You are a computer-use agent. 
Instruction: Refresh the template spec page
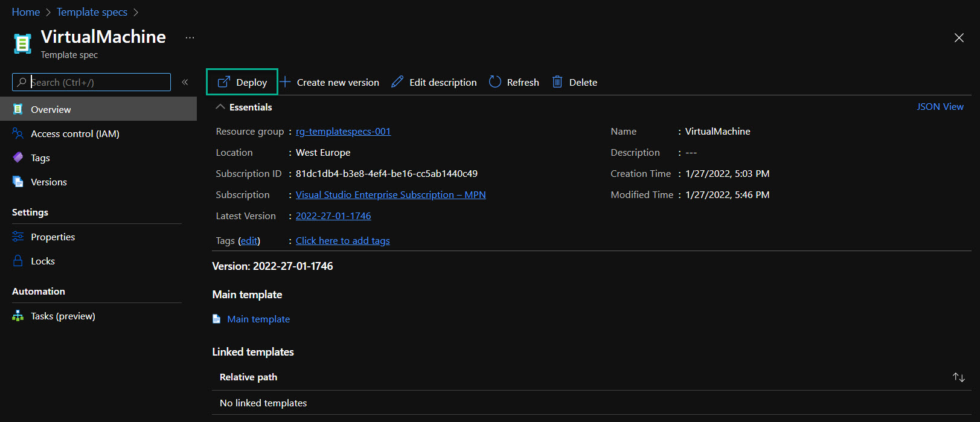(514, 82)
